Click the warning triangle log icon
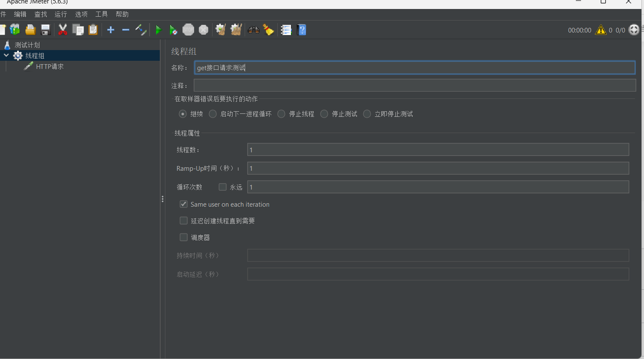The width and height of the screenshot is (644, 359). click(x=601, y=30)
